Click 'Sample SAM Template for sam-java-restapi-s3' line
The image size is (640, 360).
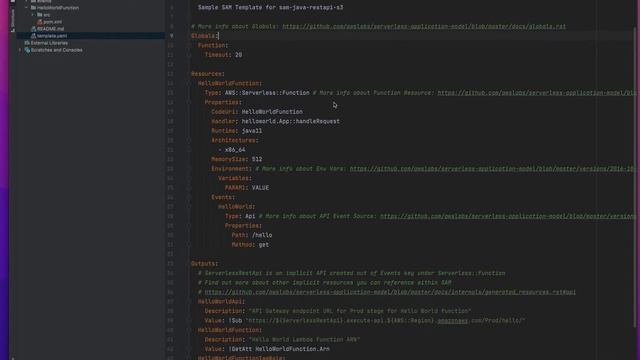(270, 7)
